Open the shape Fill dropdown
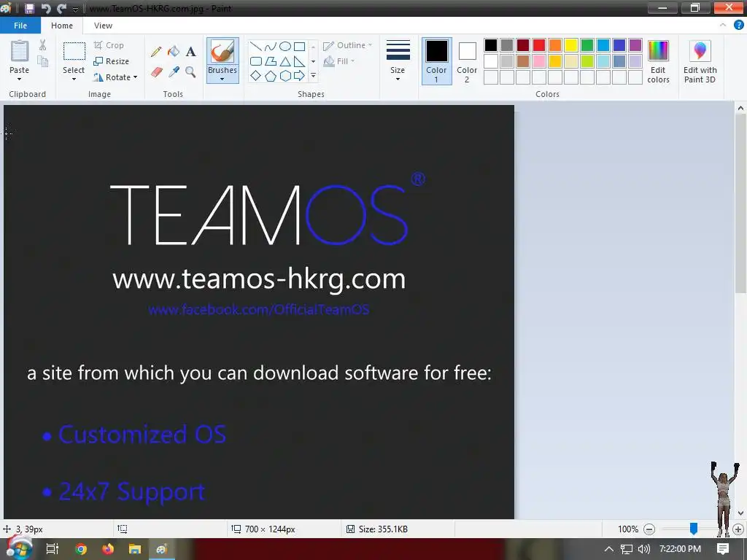 pos(339,61)
